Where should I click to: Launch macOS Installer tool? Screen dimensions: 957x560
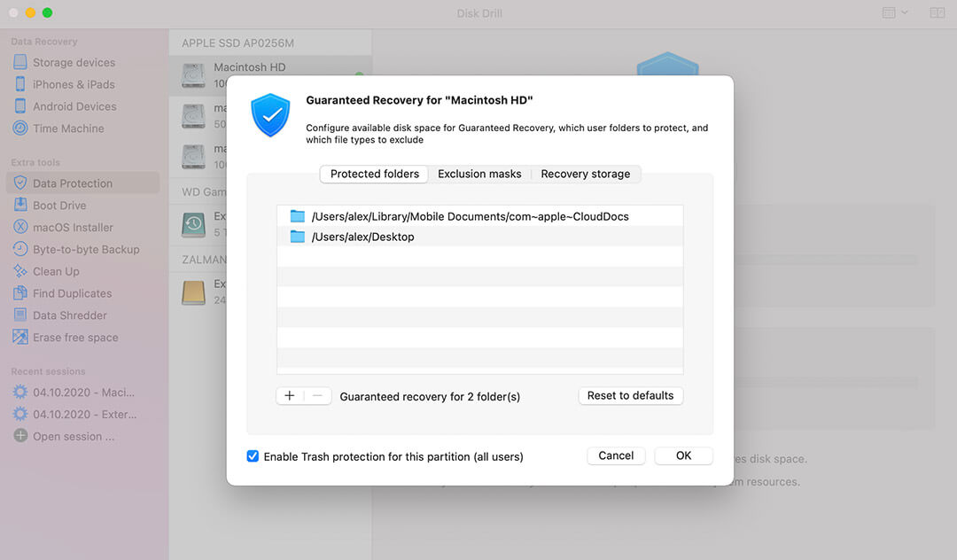click(x=72, y=227)
